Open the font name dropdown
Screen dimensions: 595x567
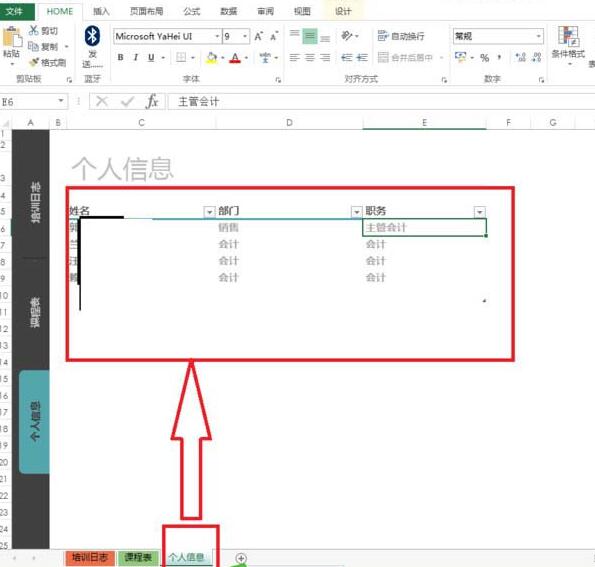[x=217, y=36]
